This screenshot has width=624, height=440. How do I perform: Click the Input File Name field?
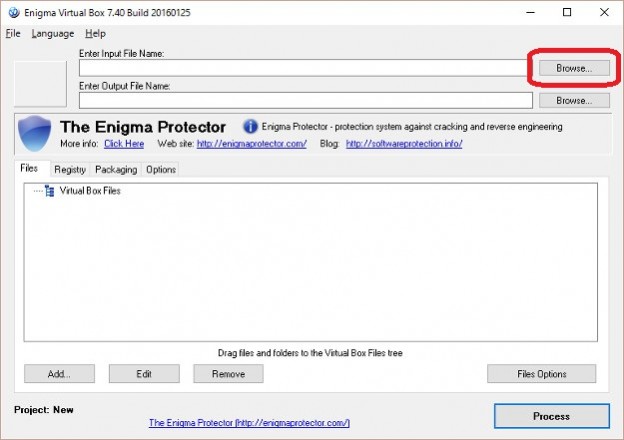(x=305, y=68)
